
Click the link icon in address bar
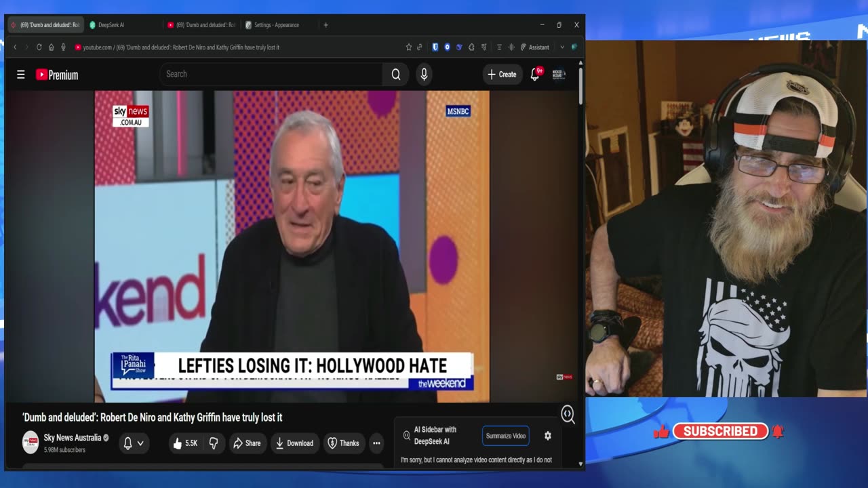pyautogui.click(x=419, y=47)
